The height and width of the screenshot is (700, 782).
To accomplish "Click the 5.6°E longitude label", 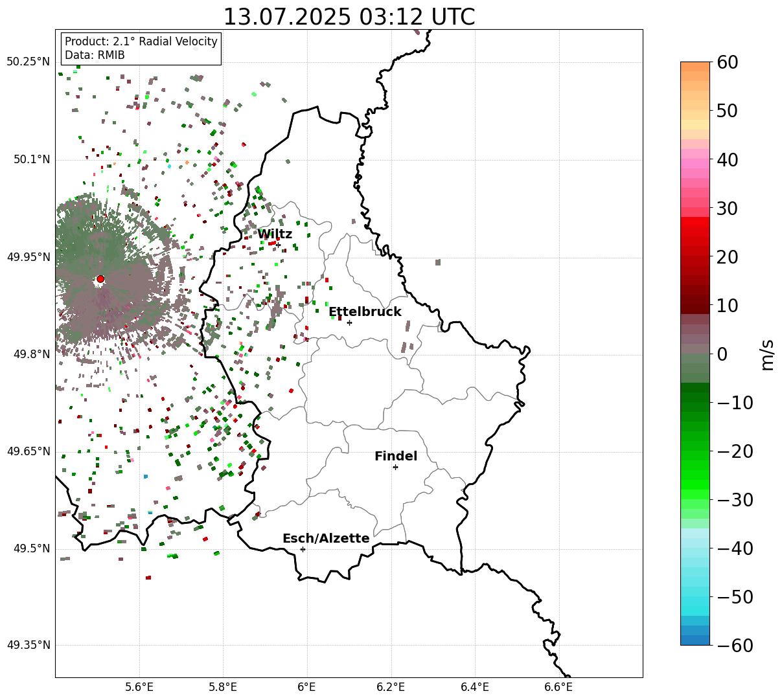I will 139,687.
